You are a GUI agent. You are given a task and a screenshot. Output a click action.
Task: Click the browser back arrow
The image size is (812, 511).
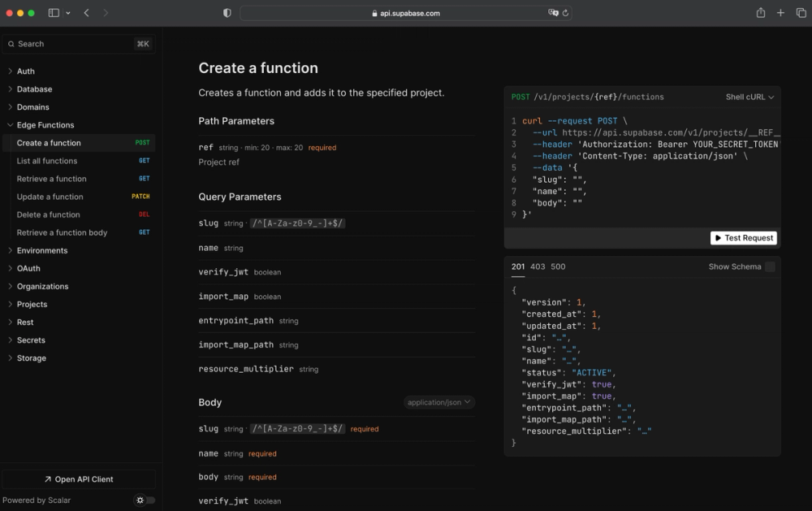87,13
